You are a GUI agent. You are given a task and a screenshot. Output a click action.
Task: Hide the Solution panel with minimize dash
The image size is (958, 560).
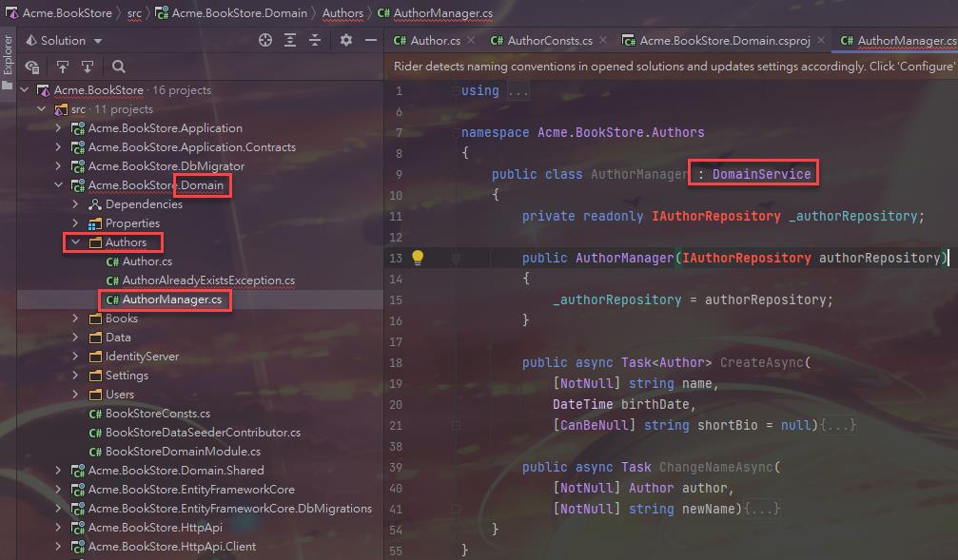click(x=371, y=41)
